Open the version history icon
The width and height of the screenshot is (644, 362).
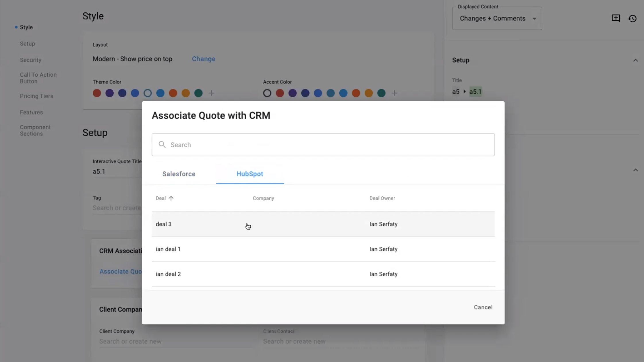[633, 19]
